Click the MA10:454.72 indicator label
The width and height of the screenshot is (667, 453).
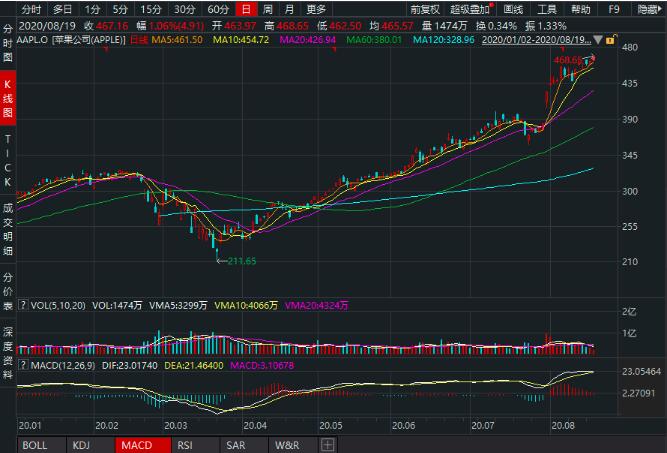pos(241,40)
